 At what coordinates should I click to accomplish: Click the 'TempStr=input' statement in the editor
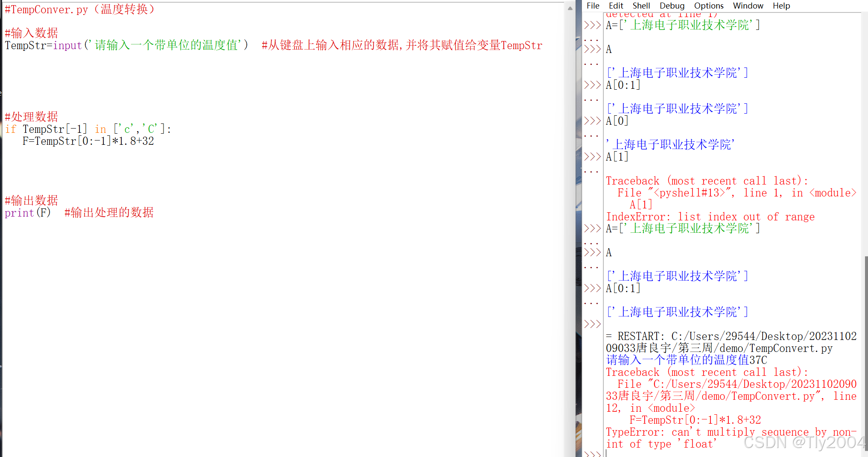tap(126, 45)
